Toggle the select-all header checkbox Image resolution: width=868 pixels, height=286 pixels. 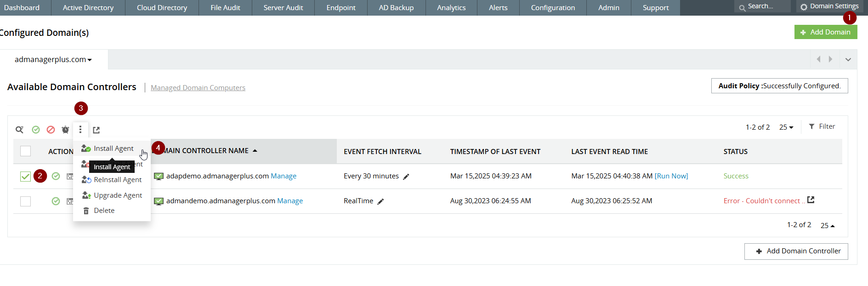25,151
